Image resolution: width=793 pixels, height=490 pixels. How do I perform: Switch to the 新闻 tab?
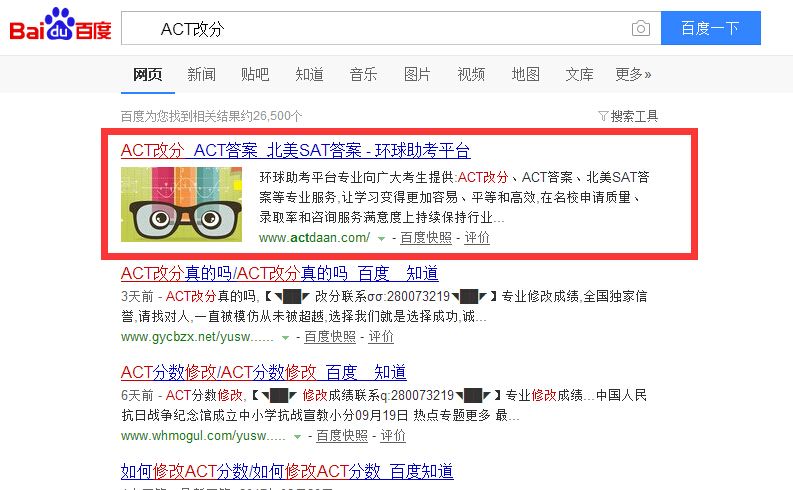(201, 74)
